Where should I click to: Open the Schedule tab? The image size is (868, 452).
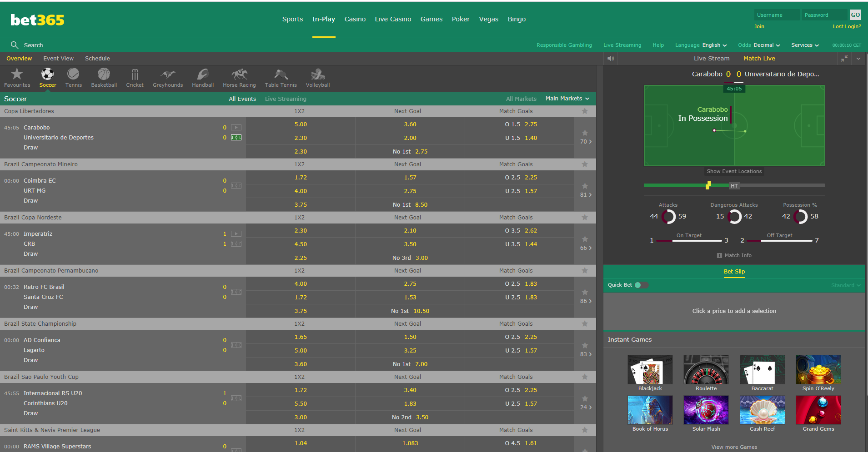[97, 59]
